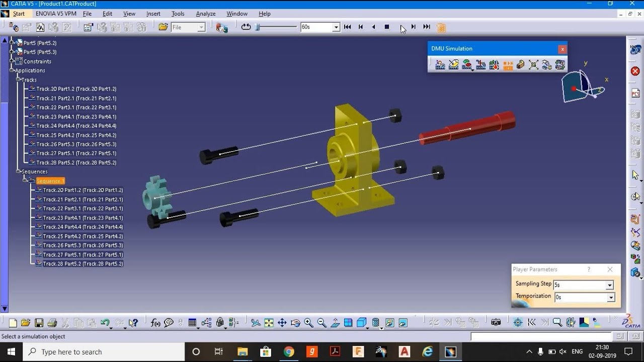Click the orange Simulation Player icon in DMU Simulation

[508, 64]
